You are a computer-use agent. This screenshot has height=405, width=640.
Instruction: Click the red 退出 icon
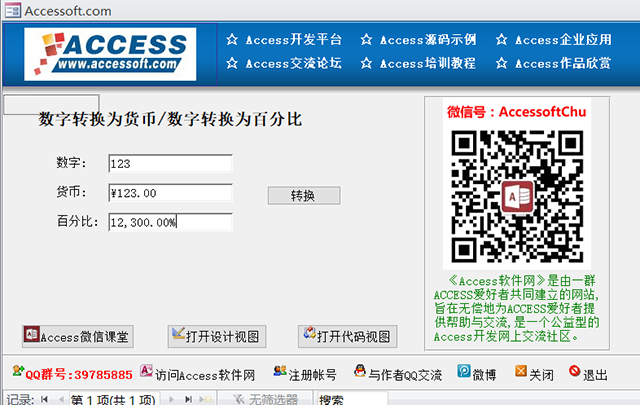tap(574, 371)
